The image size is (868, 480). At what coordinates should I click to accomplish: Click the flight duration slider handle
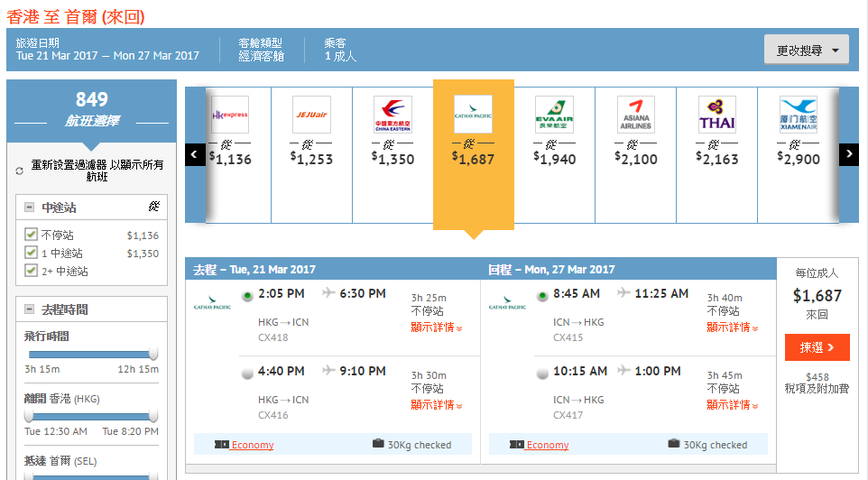click(153, 354)
